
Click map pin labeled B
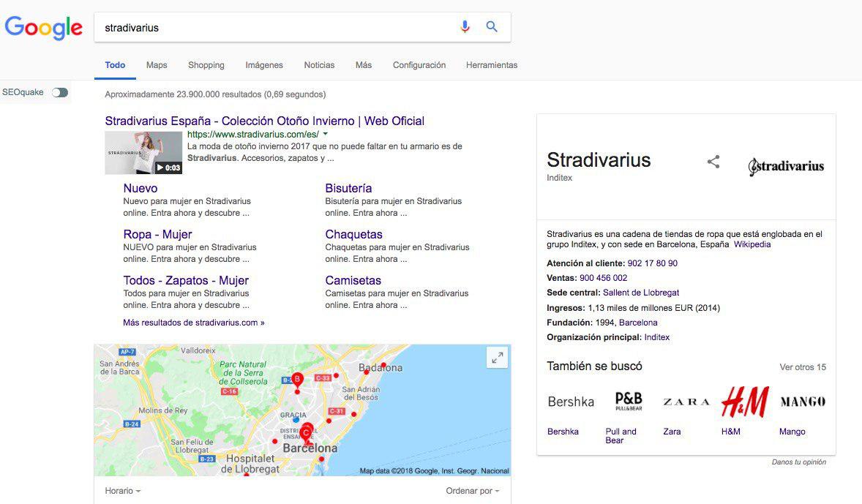pyautogui.click(x=297, y=380)
